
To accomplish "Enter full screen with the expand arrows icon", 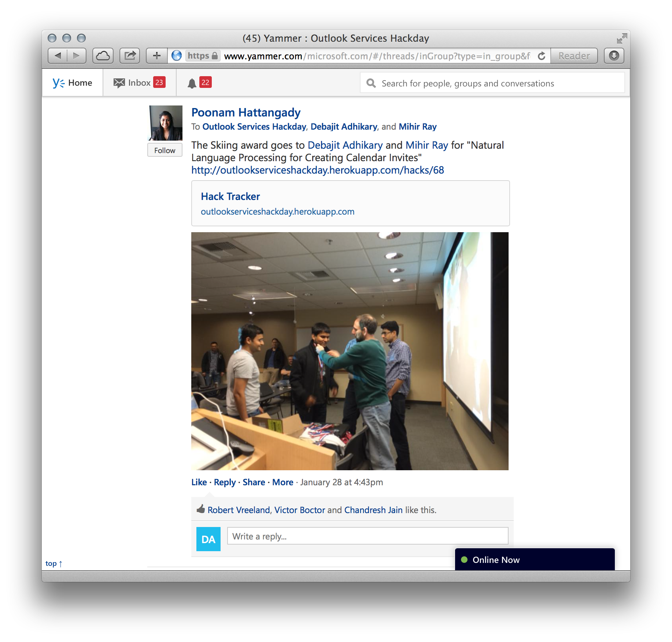I will (x=622, y=38).
